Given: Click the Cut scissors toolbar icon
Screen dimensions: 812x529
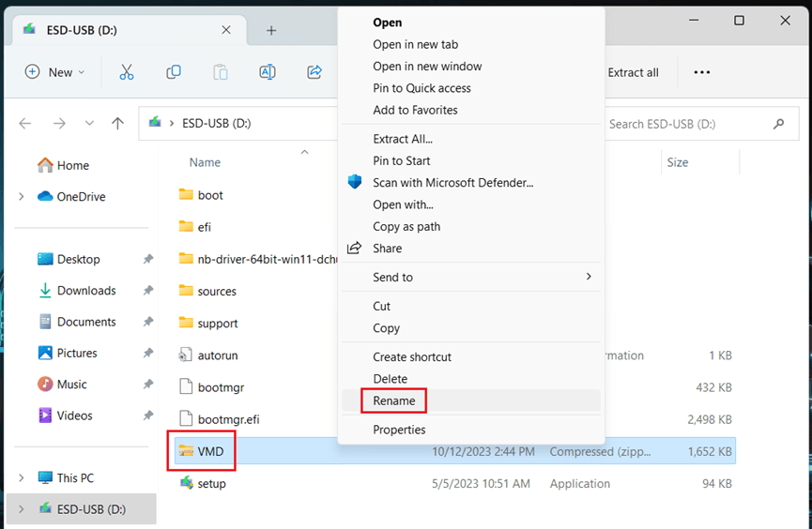Looking at the screenshot, I should point(127,72).
